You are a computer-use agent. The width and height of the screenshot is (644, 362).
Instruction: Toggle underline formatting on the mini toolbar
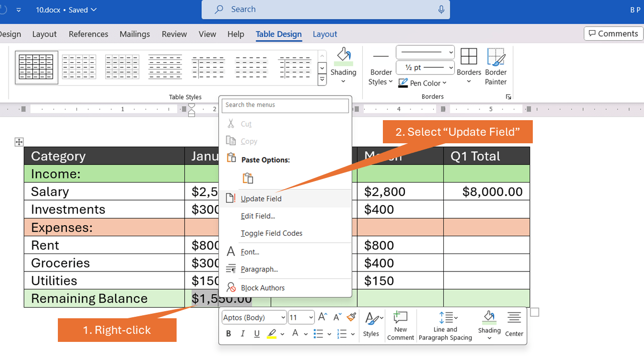(257, 333)
